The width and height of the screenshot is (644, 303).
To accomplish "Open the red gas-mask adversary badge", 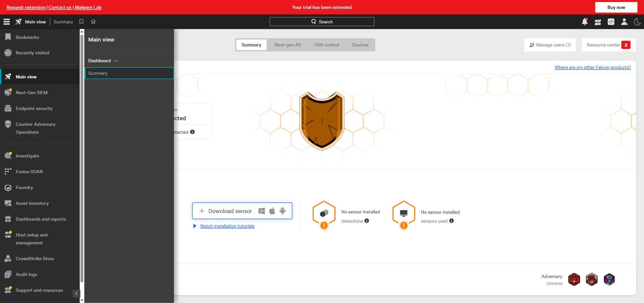I will click(574, 280).
